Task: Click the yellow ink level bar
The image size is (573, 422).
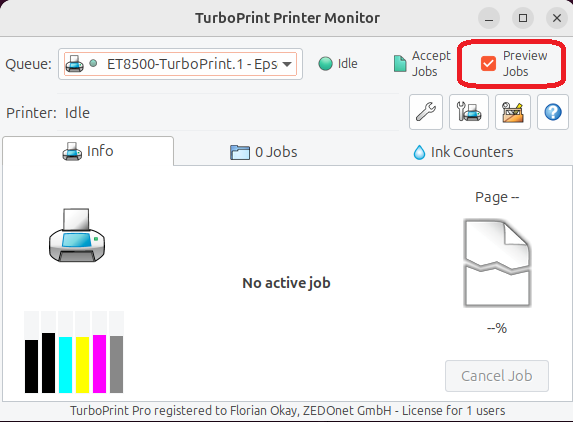Action: coord(82,365)
